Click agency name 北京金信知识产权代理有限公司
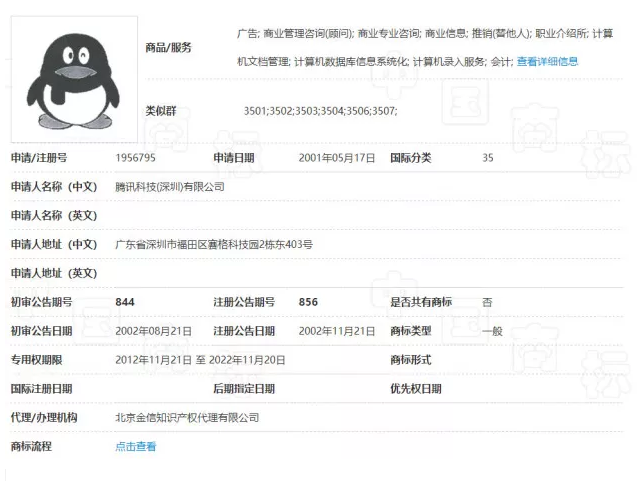639x481 pixels. 187,418
